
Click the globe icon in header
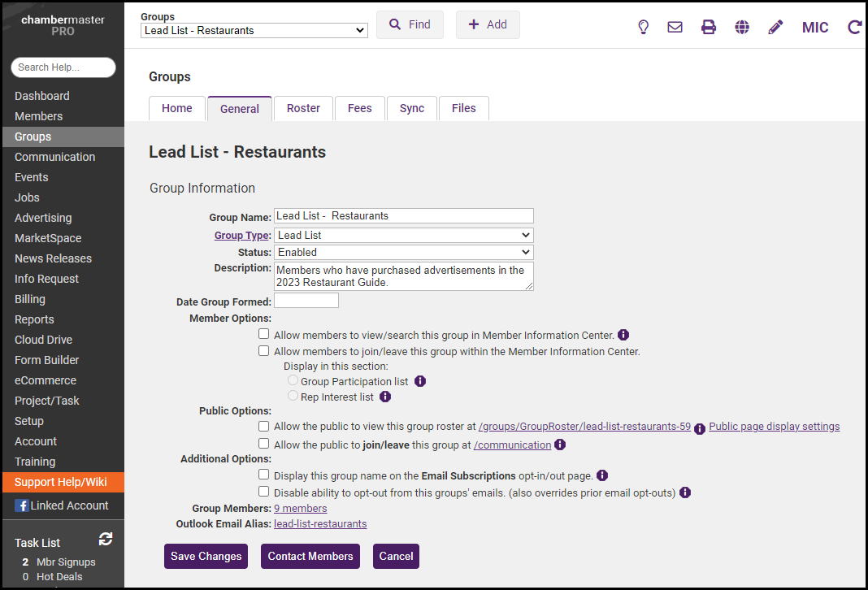coord(742,27)
